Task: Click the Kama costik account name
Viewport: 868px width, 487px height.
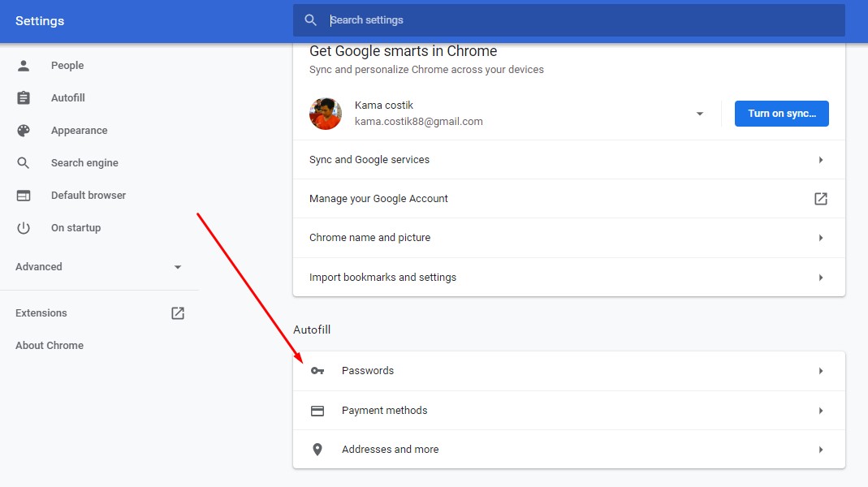Action: 383,106
